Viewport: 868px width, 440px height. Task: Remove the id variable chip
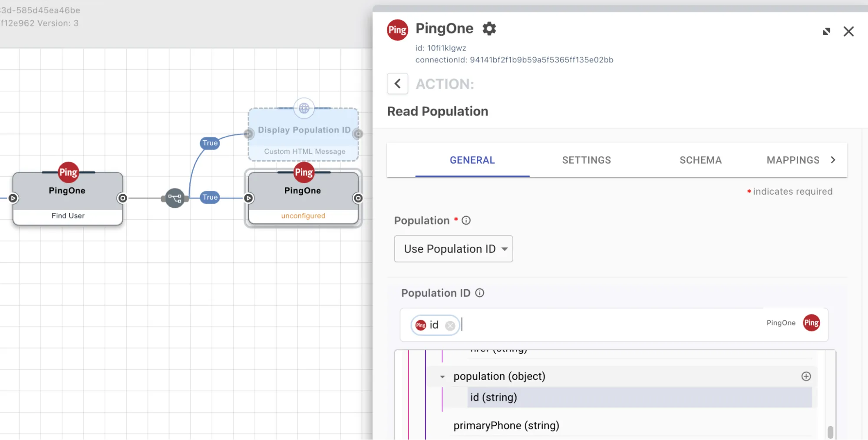tap(450, 325)
